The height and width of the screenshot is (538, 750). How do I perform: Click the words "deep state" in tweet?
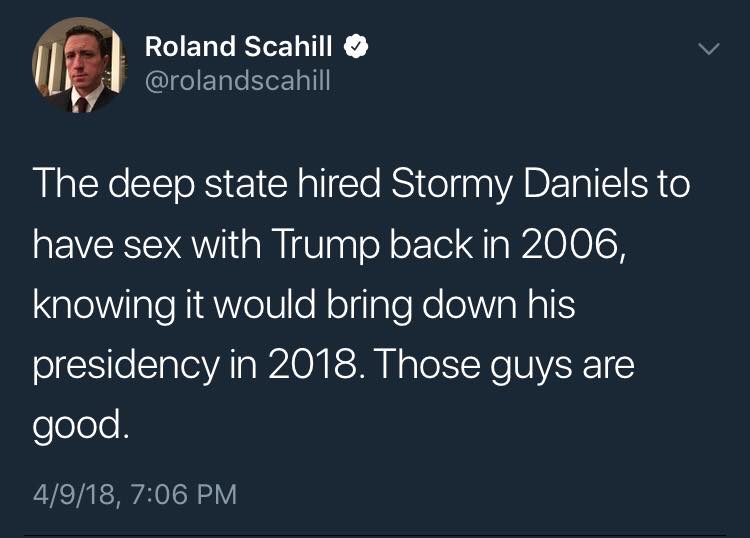click(x=187, y=185)
